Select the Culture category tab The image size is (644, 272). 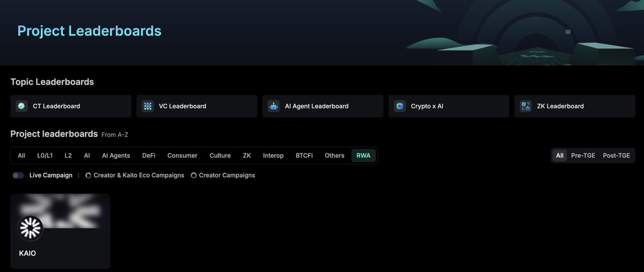pos(220,156)
